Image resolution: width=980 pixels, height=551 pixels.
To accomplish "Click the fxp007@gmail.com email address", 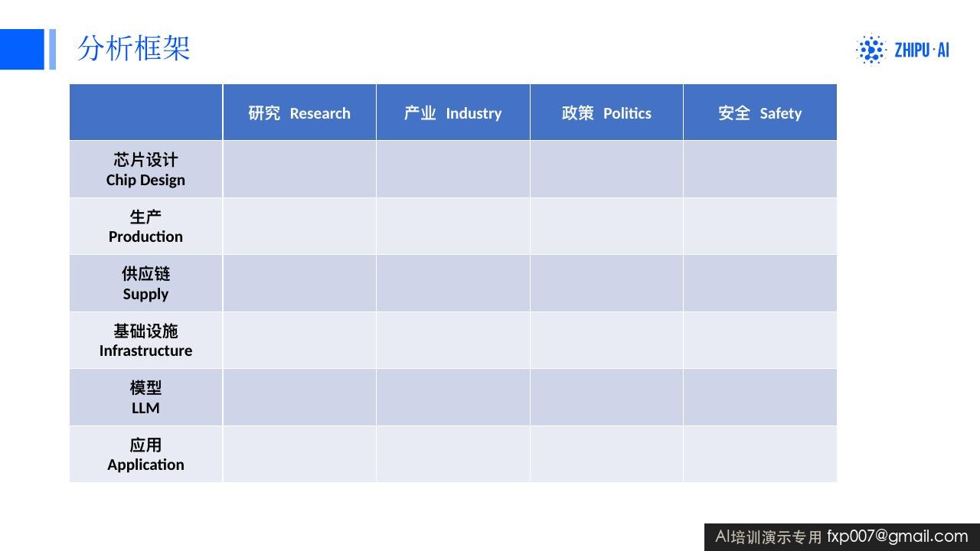I will coord(897,536).
